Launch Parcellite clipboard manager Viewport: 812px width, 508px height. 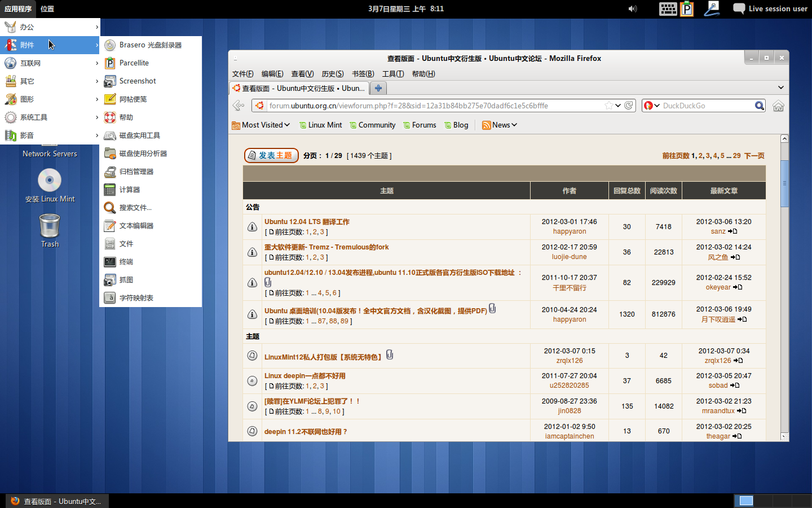click(x=151, y=63)
